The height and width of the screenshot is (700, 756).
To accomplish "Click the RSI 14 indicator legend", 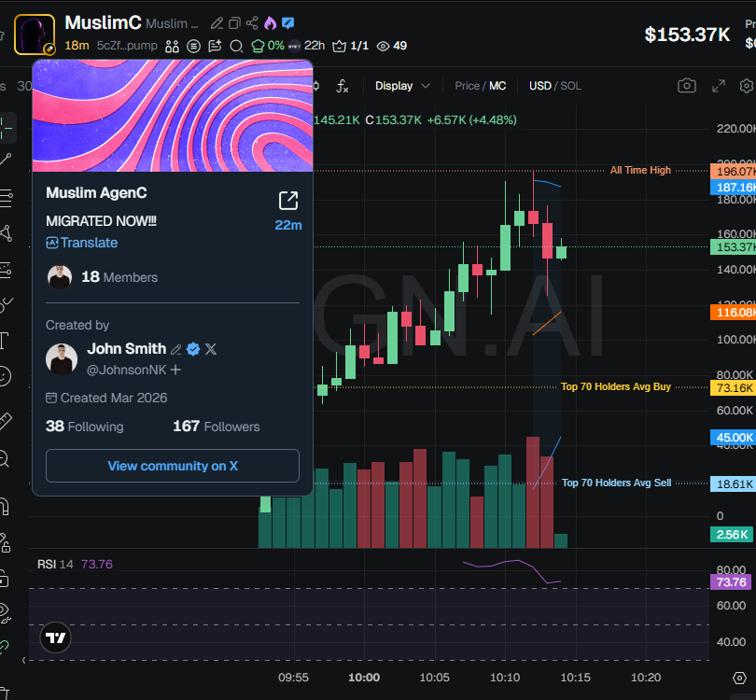I will [x=75, y=564].
